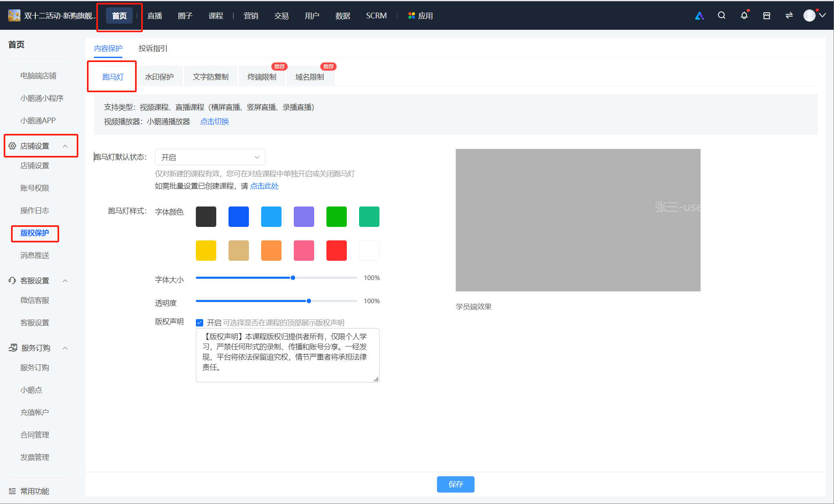Collapse the 店铺设置 section chevron

tap(65, 146)
